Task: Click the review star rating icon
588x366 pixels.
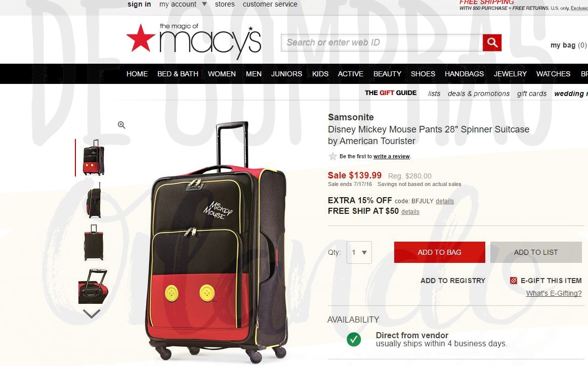Action: (x=332, y=156)
